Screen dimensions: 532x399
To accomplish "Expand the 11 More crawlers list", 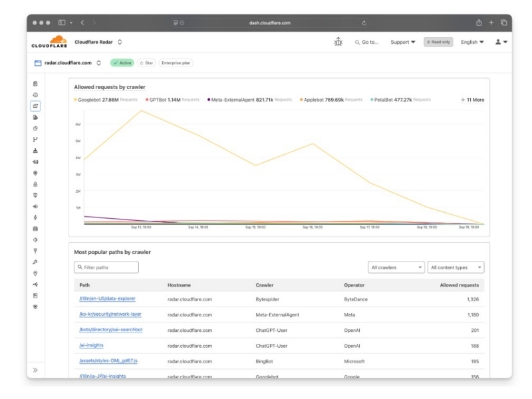I will pyautogui.click(x=472, y=100).
